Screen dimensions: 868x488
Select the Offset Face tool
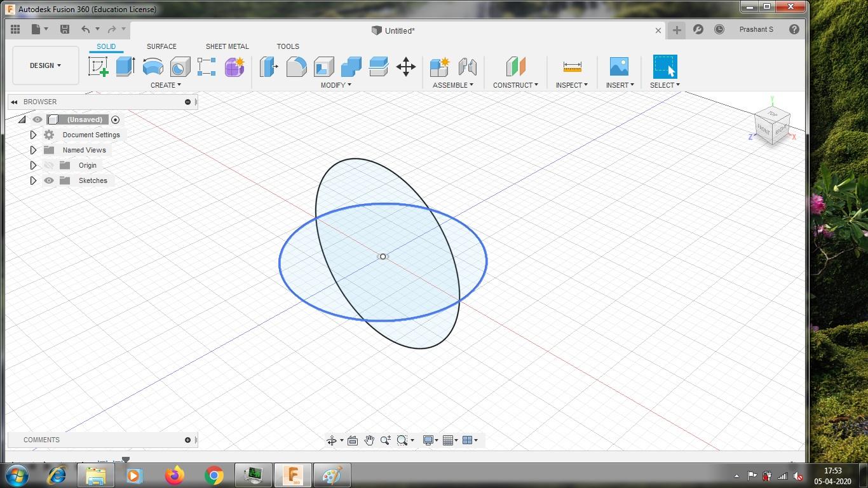[x=378, y=67]
